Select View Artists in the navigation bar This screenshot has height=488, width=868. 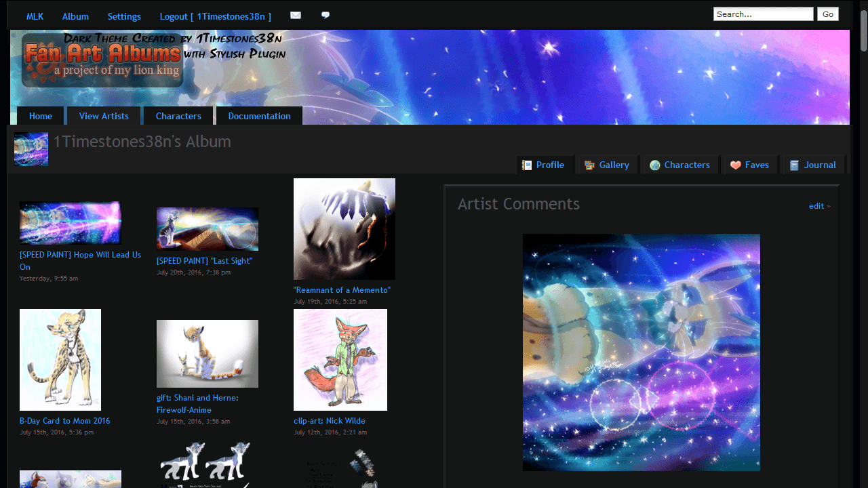tap(103, 115)
